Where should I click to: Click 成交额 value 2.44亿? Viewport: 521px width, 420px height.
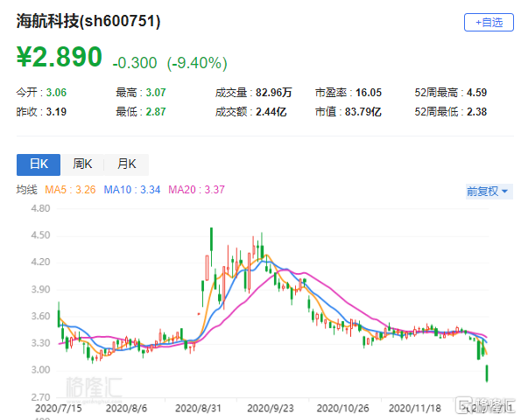point(271,112)
